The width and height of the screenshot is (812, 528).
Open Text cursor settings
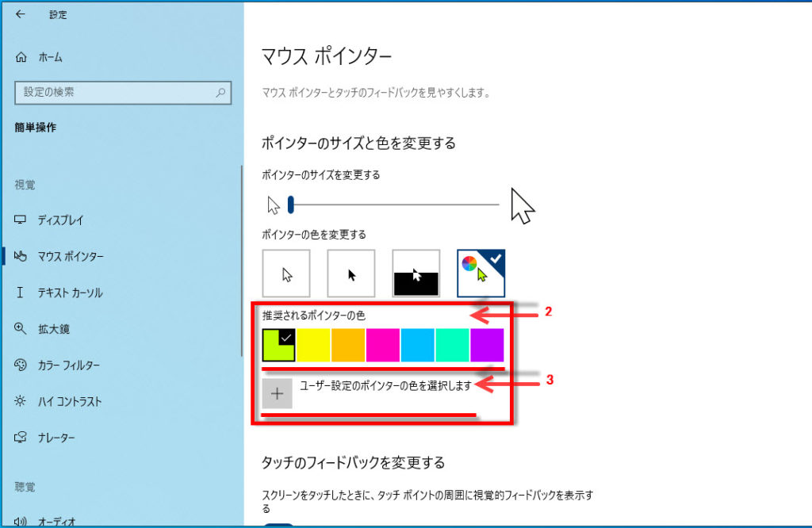click(x=70, y=293)
